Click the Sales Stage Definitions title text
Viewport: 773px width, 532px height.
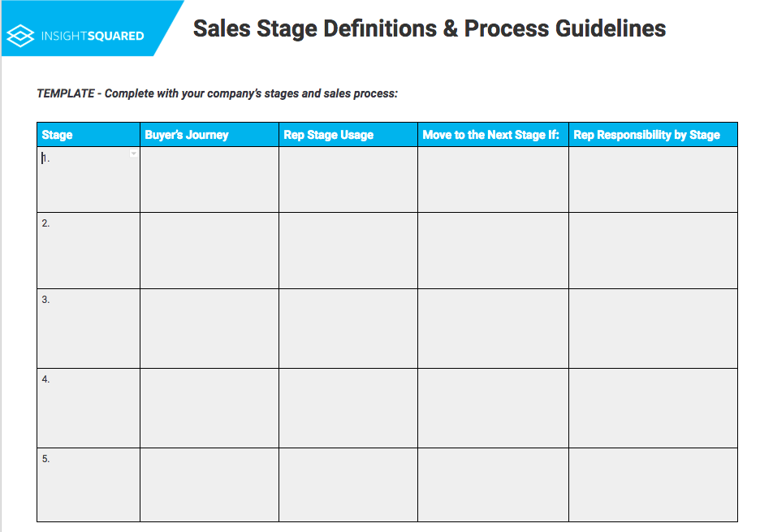click(430, 28)
